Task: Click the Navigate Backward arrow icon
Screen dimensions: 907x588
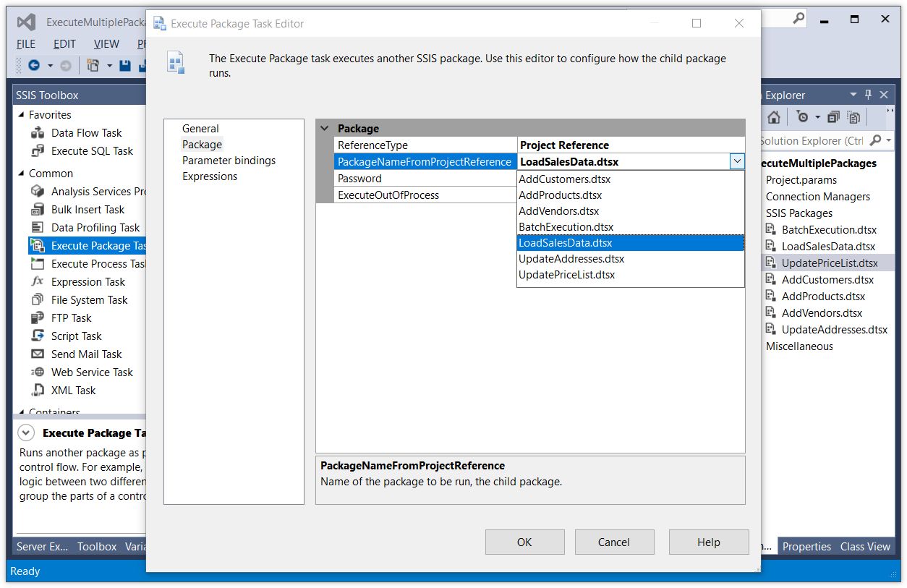Action: point(34,66)
